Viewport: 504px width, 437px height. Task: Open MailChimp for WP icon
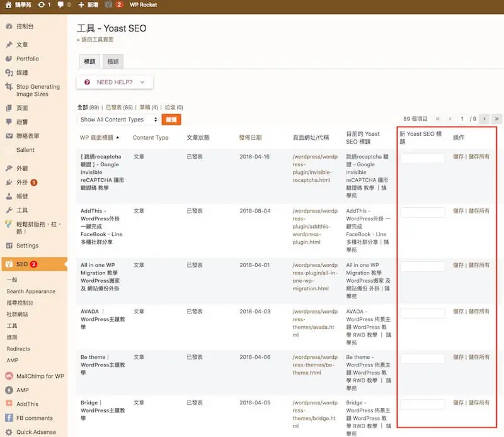pyautogui.click(x=9, y=376)
